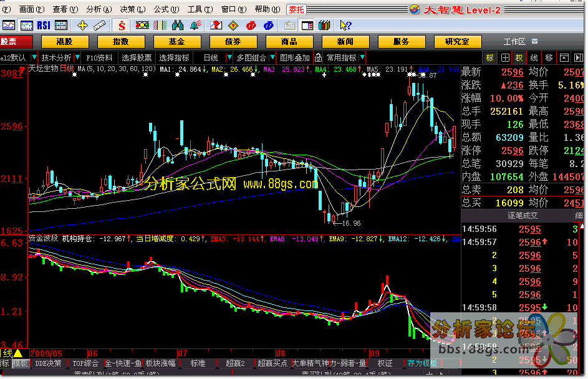The image size is (588, 379).
Task: Click the skip-to-end panel icon
Action: [578, 58]
